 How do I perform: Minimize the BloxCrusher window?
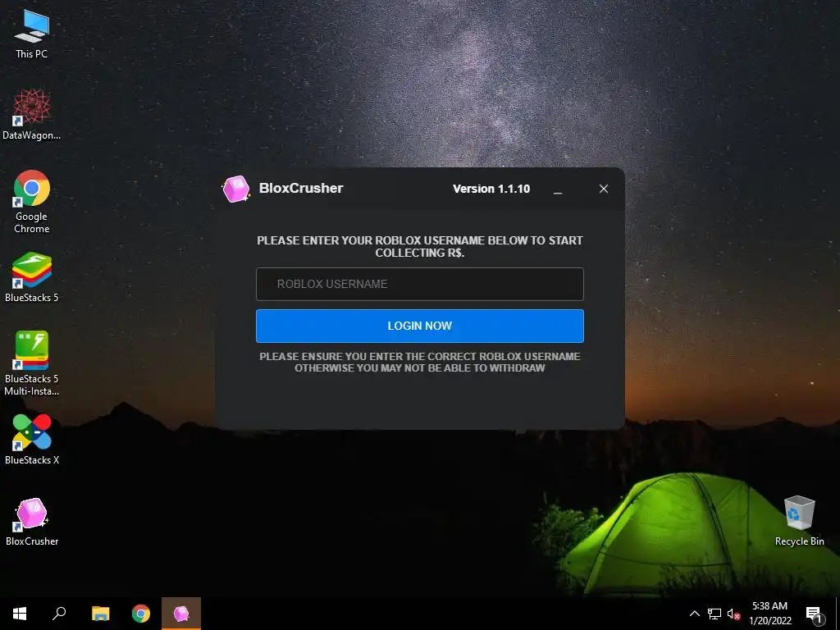[558, 189]
